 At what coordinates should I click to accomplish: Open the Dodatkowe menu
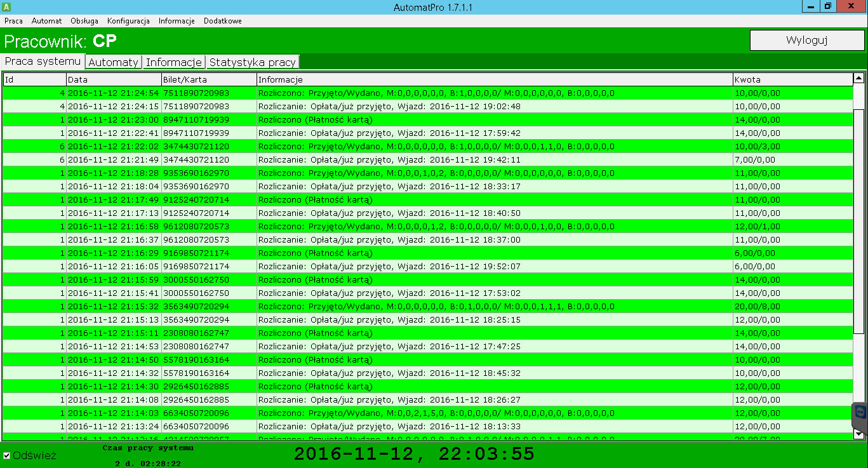(222, 20)
